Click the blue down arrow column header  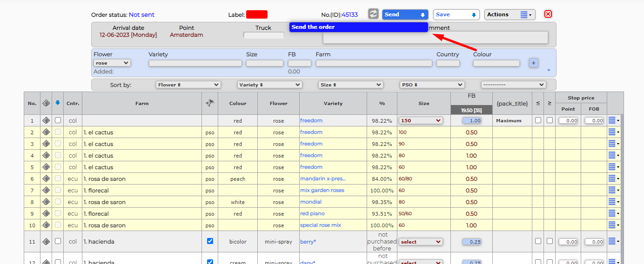click(58, 103)
